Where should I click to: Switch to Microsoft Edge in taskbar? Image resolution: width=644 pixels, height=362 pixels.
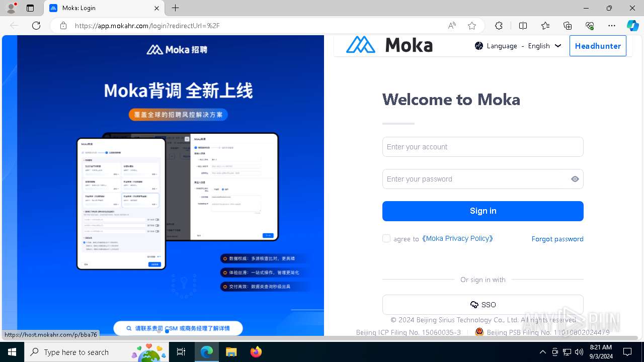pos(207,352)
